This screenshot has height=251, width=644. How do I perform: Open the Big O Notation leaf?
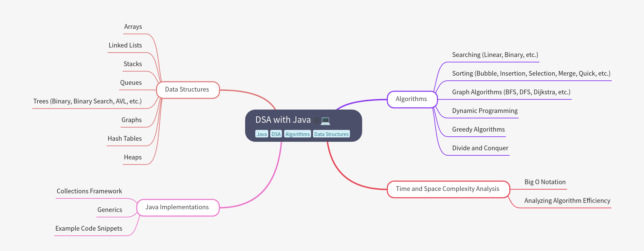click(545, 182)
